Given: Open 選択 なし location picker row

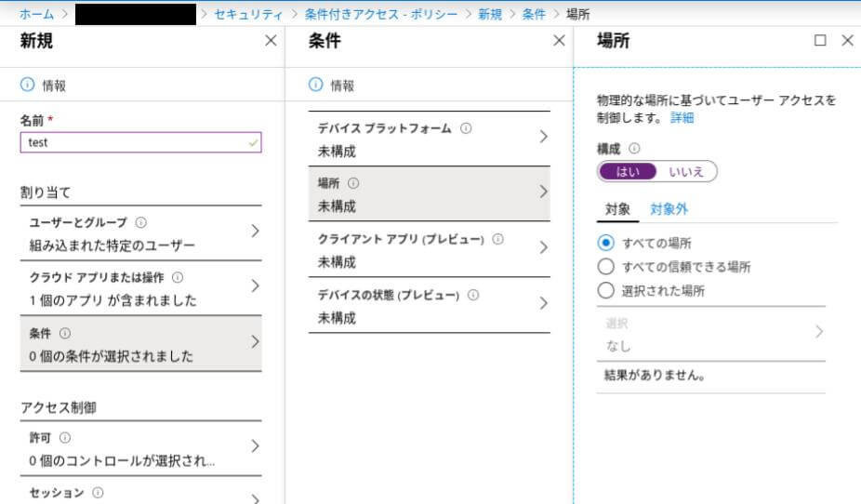Looking at the screenshot, I should click(711, 334).
